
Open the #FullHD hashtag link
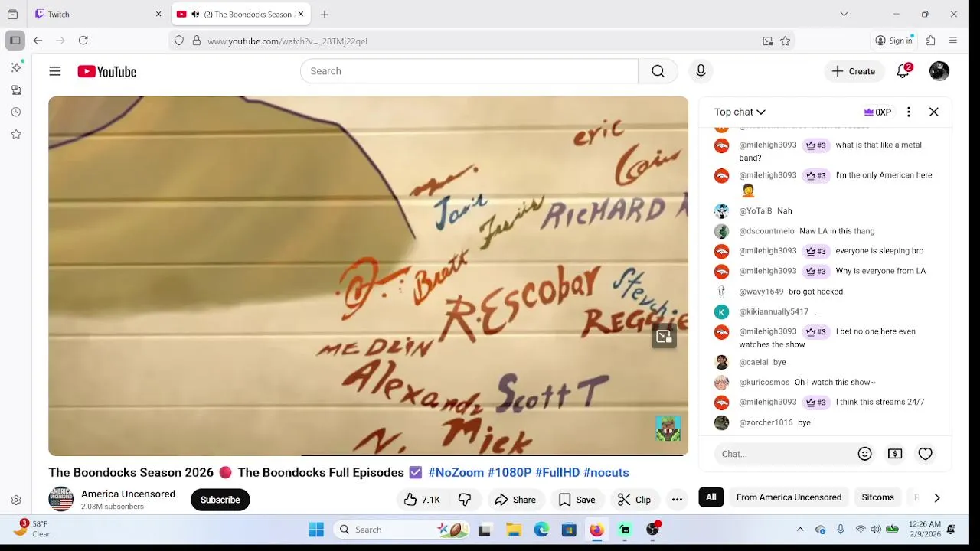[x=557, y=472]
